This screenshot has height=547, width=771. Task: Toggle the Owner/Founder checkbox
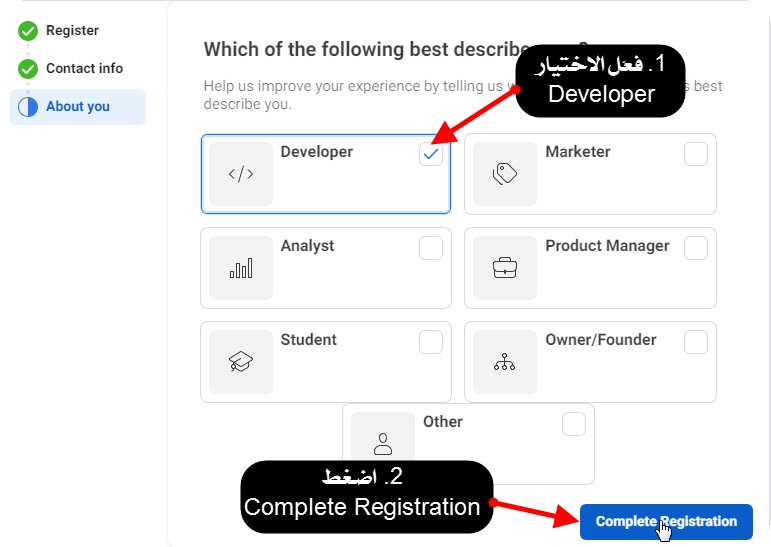point(695,342)
